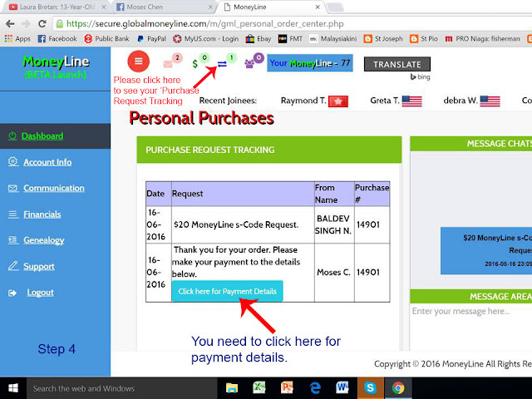
Task: Close the Moses Chen tab
Action: point(210,7)
